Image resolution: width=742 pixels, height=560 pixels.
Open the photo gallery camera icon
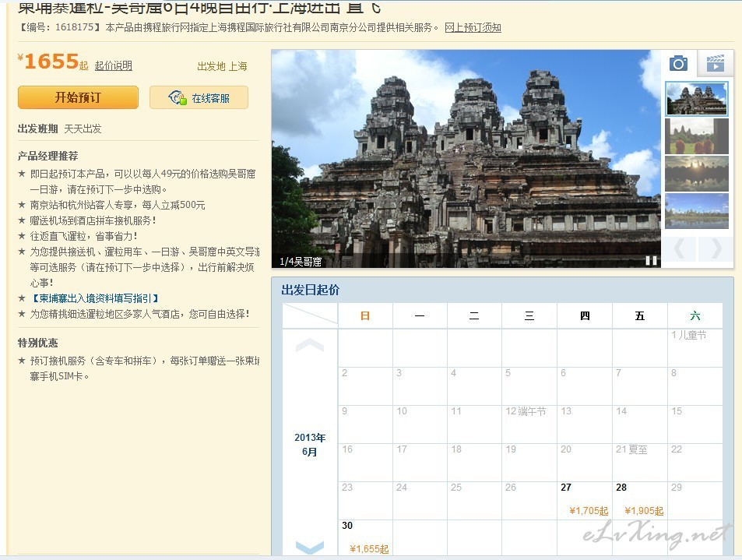[678, 63]
